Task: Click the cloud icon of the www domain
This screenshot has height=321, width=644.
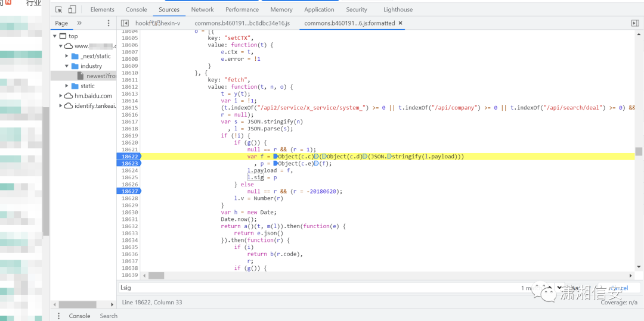Action: tap(69, 46)
